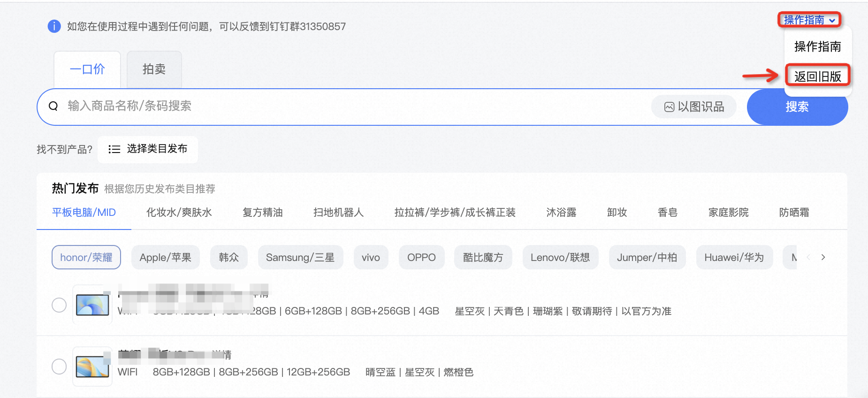This screenshot has height=398, width=868.
Task: Click the blue 搜索 button
Action: (x=797, y=107)
